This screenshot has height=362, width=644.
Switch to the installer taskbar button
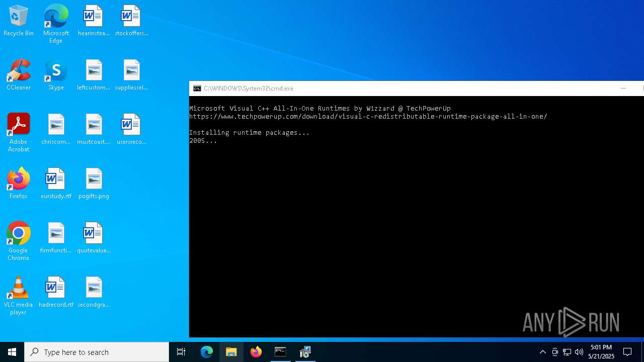[x=305, y=352]
